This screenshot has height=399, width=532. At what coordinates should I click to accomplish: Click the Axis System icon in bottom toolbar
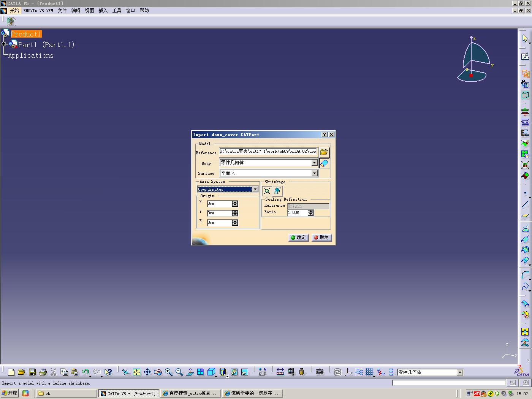coord(348,372)
